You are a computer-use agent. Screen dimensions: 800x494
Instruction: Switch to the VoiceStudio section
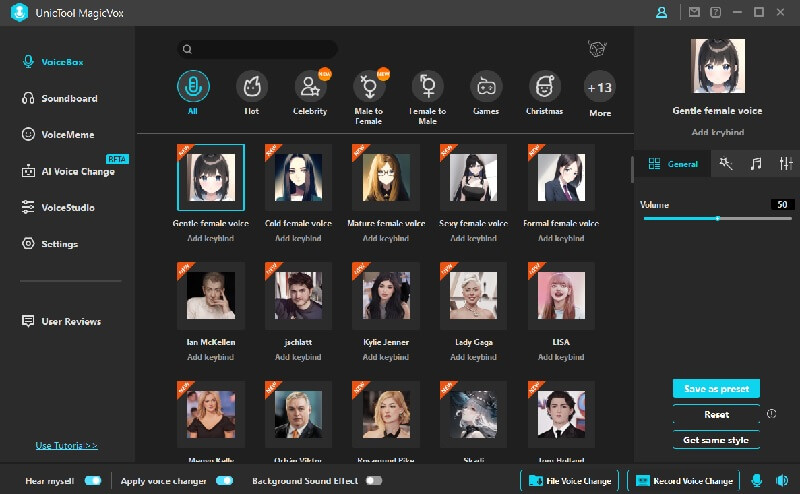coord(68,207)
